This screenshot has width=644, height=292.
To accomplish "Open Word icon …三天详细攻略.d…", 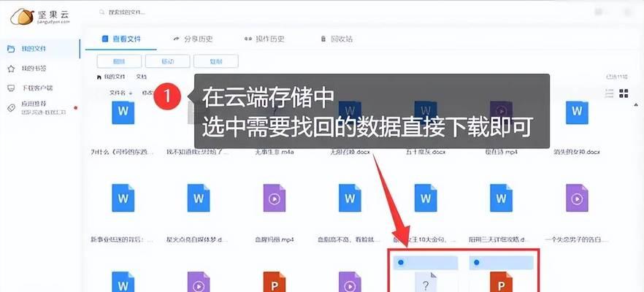I will (501, 199).
